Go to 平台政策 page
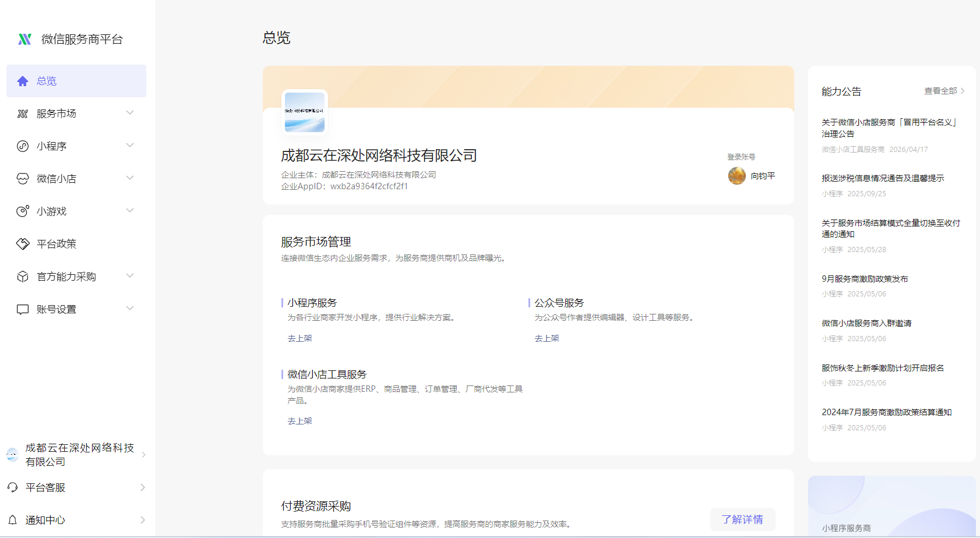The height and width of the screenshot is (538, 980). coord(76,244)
